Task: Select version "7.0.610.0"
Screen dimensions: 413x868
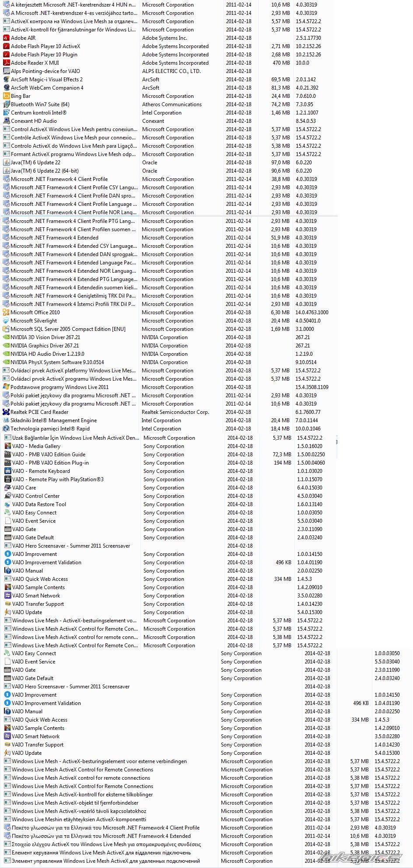Action: coord(306,96)
